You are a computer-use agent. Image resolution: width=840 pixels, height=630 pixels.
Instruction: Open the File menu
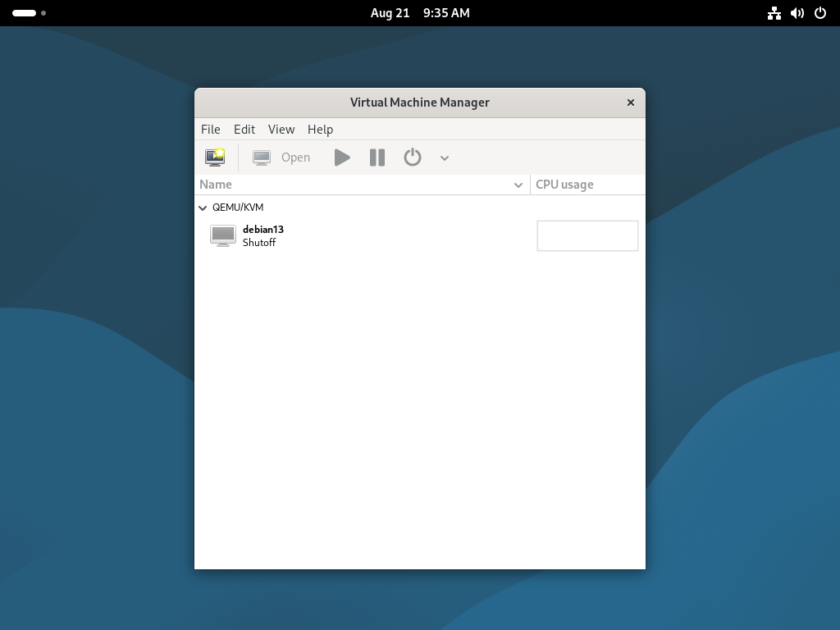[210, 130]
